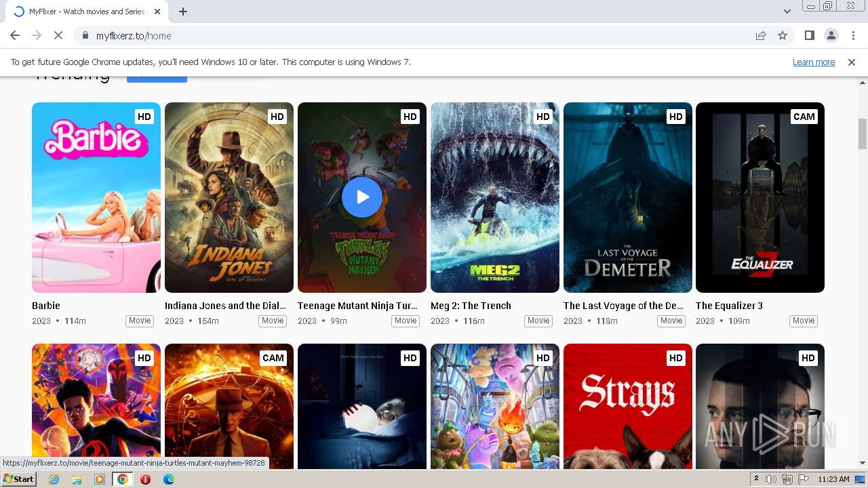Image resolution: width=868 pixels, height=488 pixels.
Task: Open the Opera taskbar icon
Action: coord(145,479)
